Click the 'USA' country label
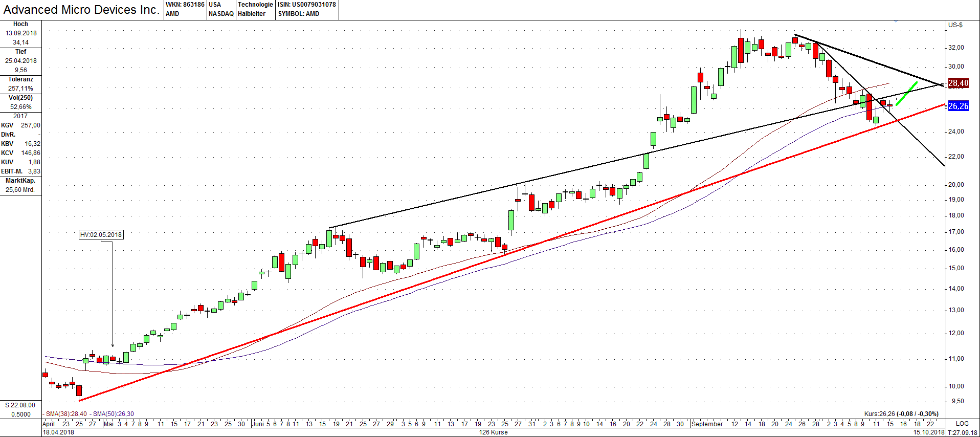 point(215,5)
